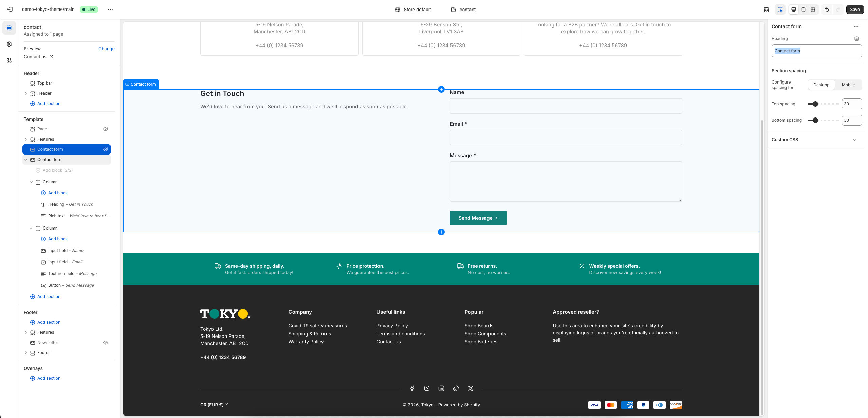Collapse the Column containing Heading and Rich text
868x418 pixels.
coord(31,182)
